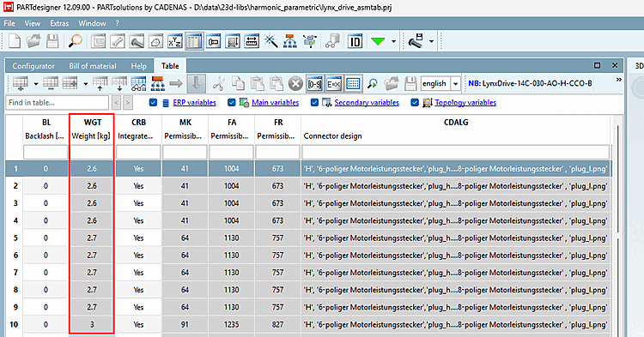Disable the Topology variables checkbox
Viewport: 644px width, 337px height.
coord(415,103)
